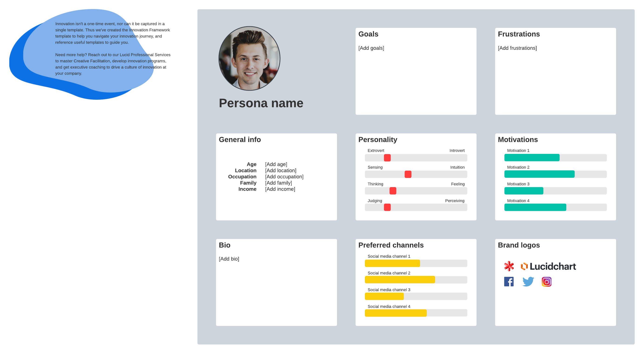Click the asterisk/snowflake icon in Brand logos
The height and width of the screenshot is (354, 644).
[509, 266]
